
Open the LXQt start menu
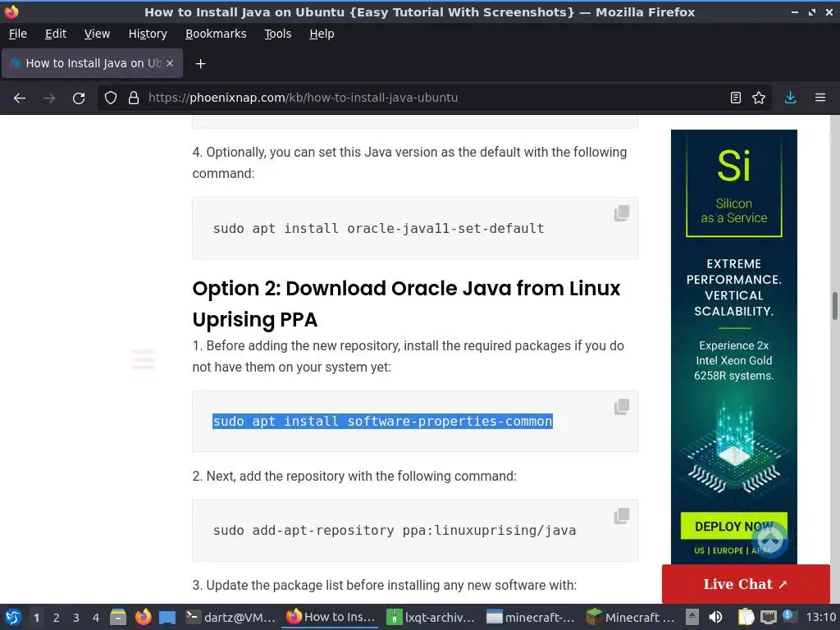click(13, 617)
